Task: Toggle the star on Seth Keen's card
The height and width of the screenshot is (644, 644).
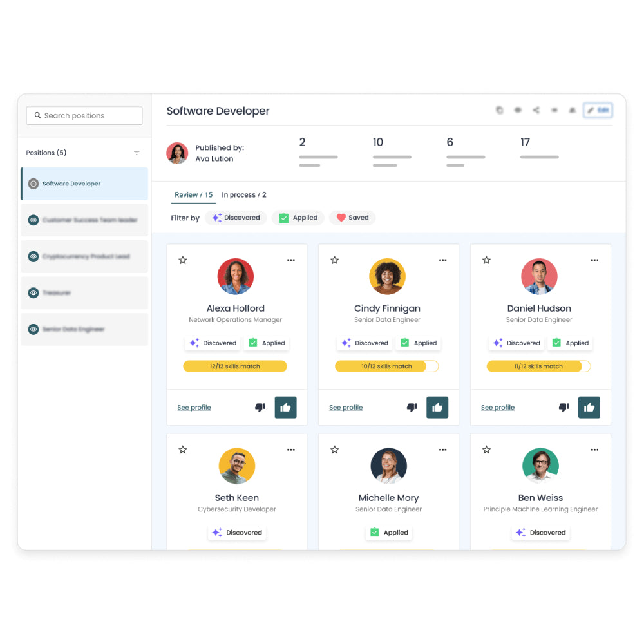Action: point(183,450)
